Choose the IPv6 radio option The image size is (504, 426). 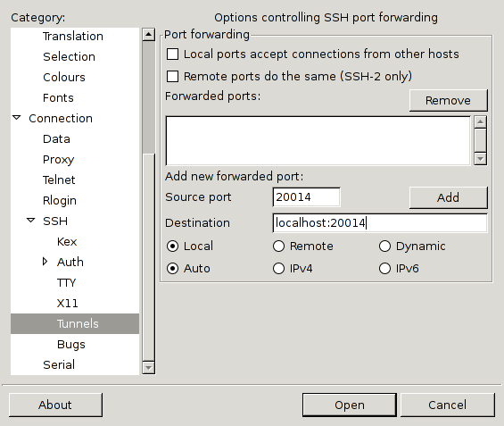(x=384, y=268)
